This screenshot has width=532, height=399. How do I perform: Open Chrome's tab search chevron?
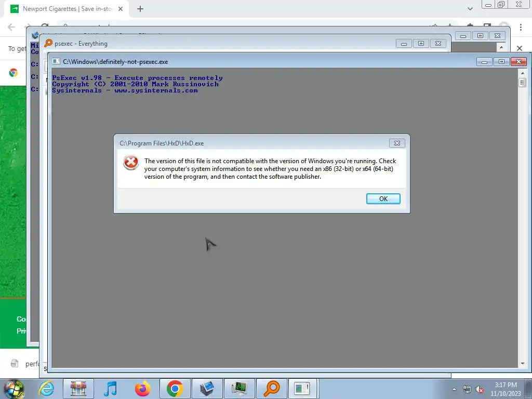(470, 9)
